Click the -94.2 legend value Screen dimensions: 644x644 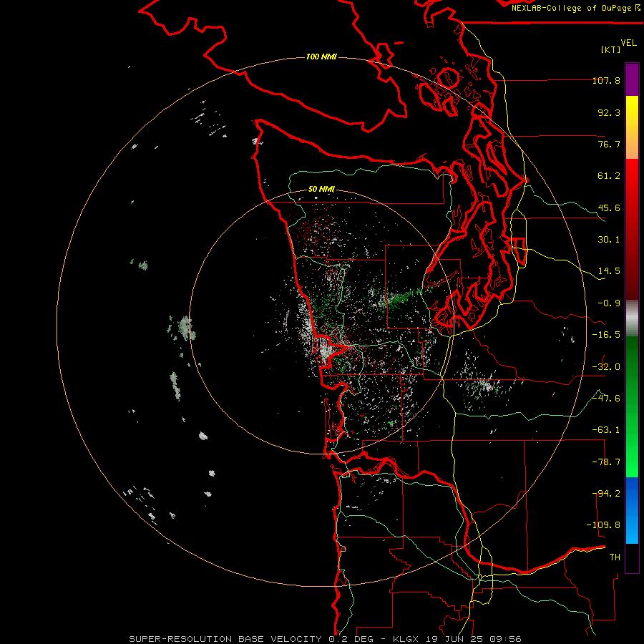pyautogui.click(x=606, y=493)
